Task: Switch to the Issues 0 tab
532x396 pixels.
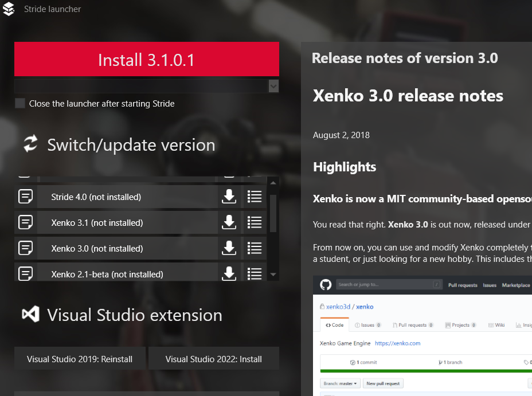Action: [x=368, y=325]
